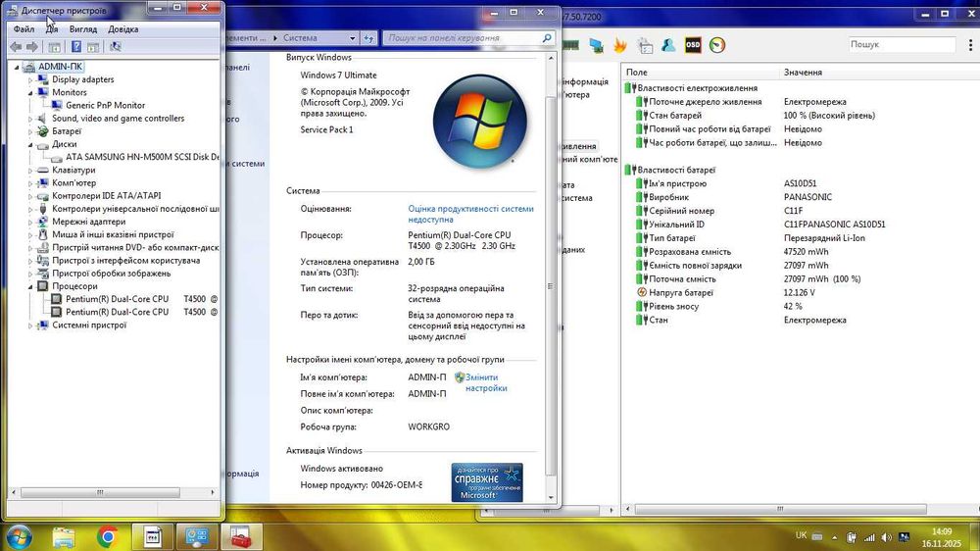Open the Windows Start orb
Viewport: 980px width, 551px height.
click(x=19, y=536)
